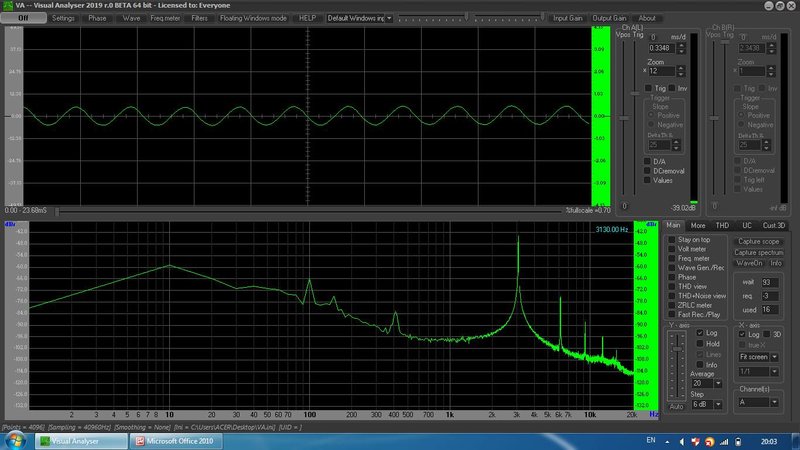Increase Ch A ms/d with up arrow
Screen dimensions: 800x450
(681, 45)
